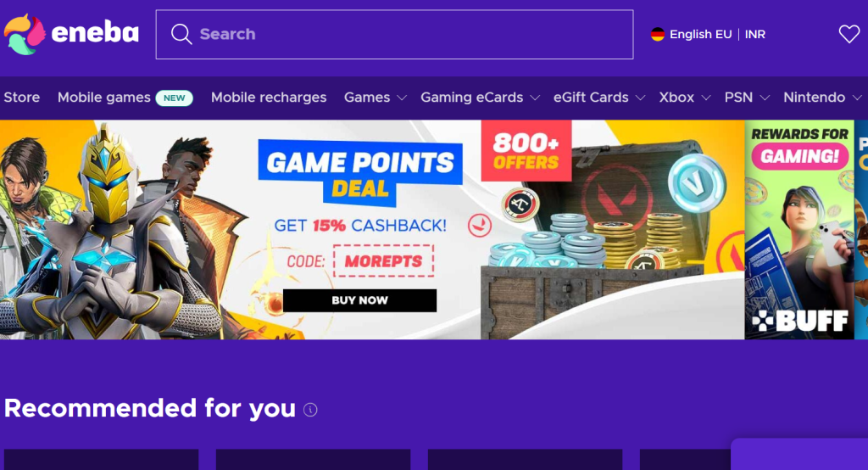Click info icon beside Recommended for you
Viewport: 868px width, 470px height.
point(310,410)
